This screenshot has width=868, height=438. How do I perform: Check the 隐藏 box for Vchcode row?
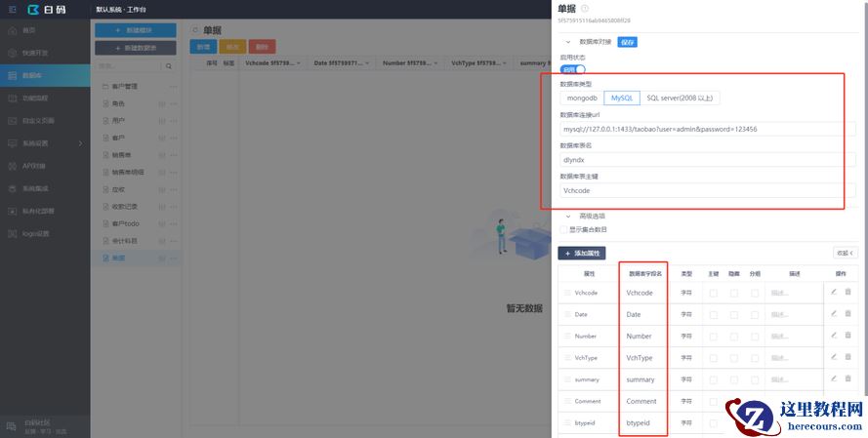734,293
